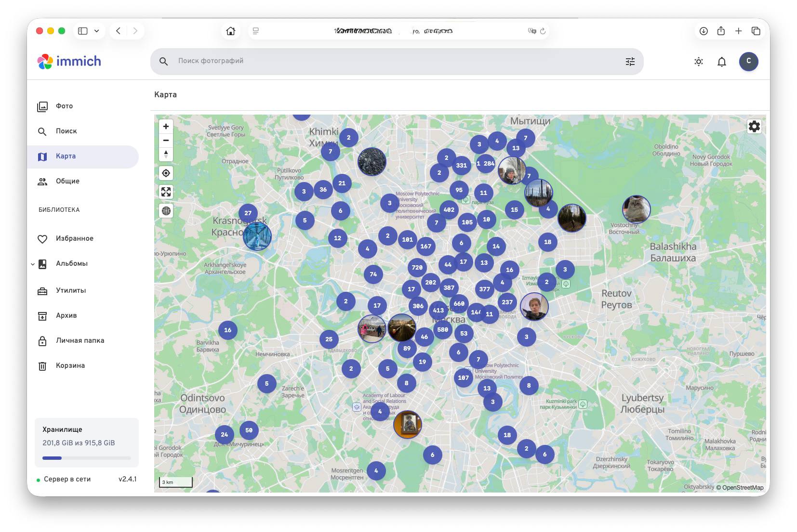Open Личная папка locked folder
This screenshot has width=797, height=532.
(83, 341)
